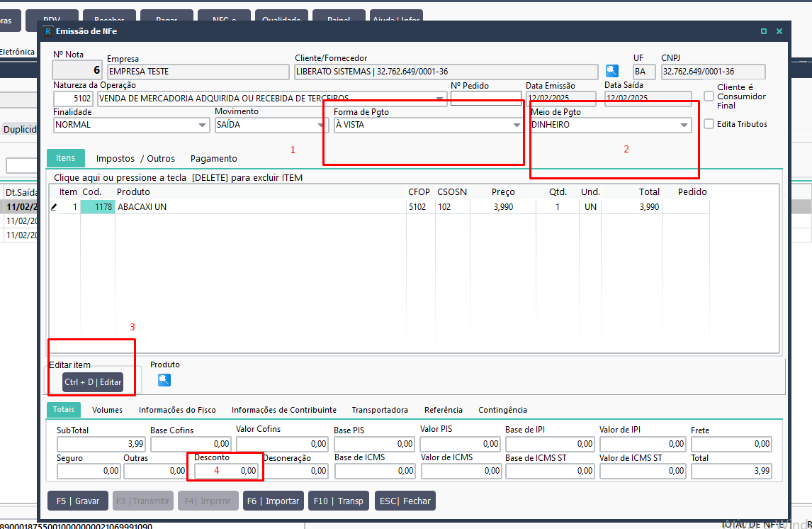Open the Pagamento tab

214,159
